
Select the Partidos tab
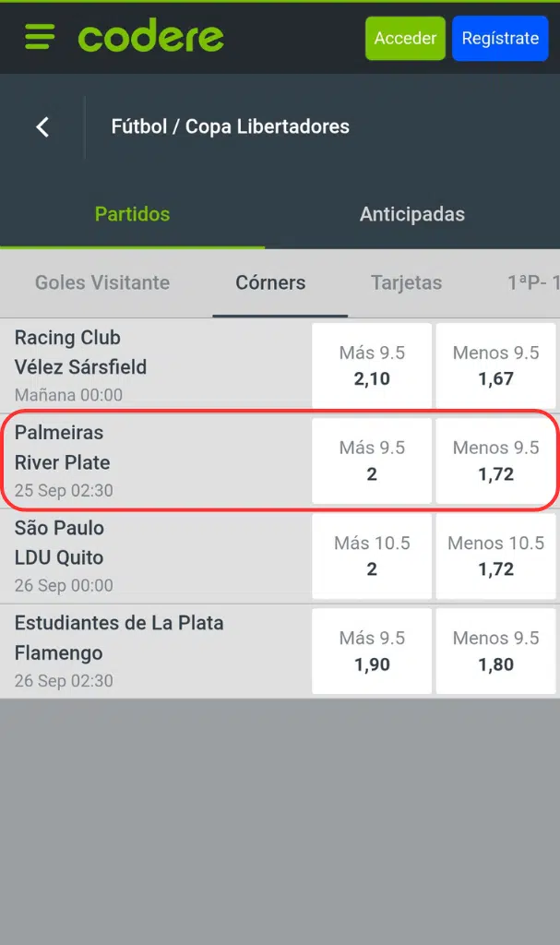click(x=132, y=213)
